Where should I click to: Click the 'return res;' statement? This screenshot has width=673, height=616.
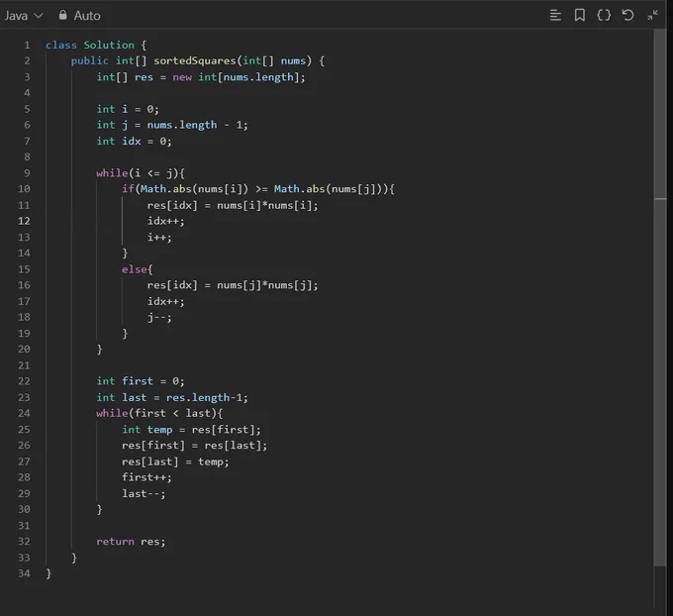[x=131, y=542]
